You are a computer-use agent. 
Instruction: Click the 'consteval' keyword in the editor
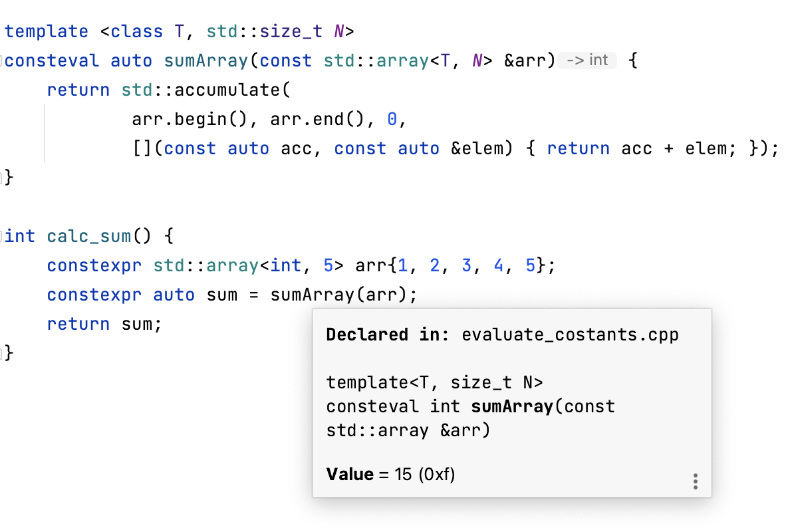[x=52, y=61]
